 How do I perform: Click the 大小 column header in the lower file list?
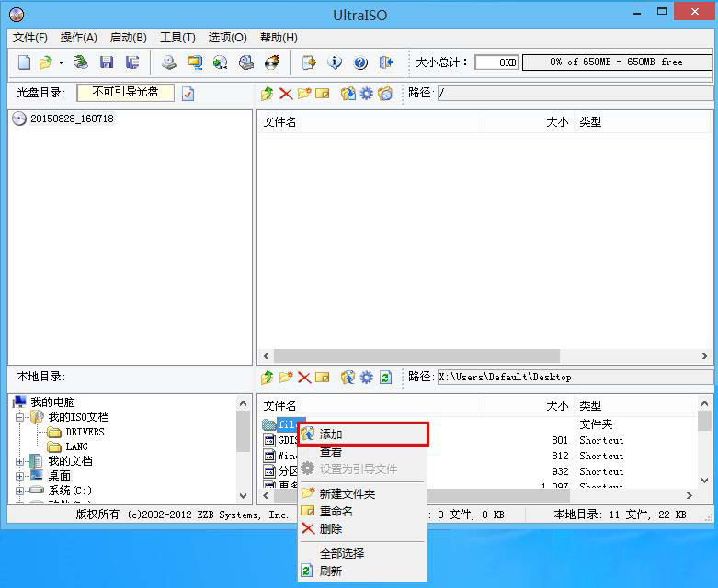click(529, 406)
